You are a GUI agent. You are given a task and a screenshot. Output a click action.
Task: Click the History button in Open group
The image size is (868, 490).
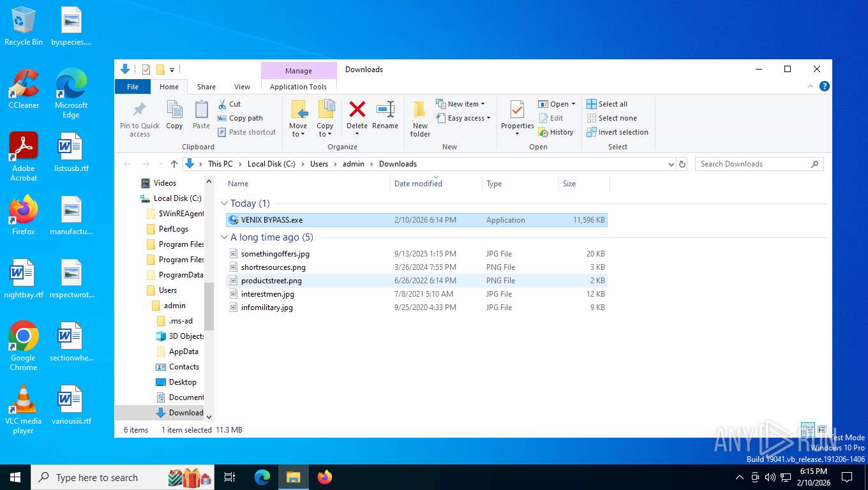tap(556, 132)
